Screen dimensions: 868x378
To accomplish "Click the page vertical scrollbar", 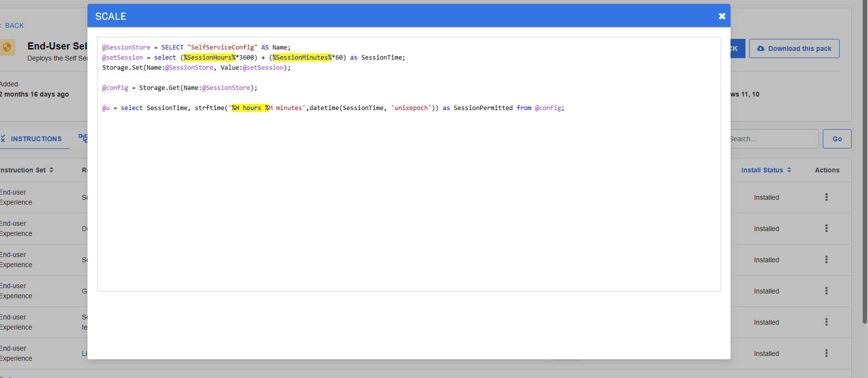I will click(865, 163).
